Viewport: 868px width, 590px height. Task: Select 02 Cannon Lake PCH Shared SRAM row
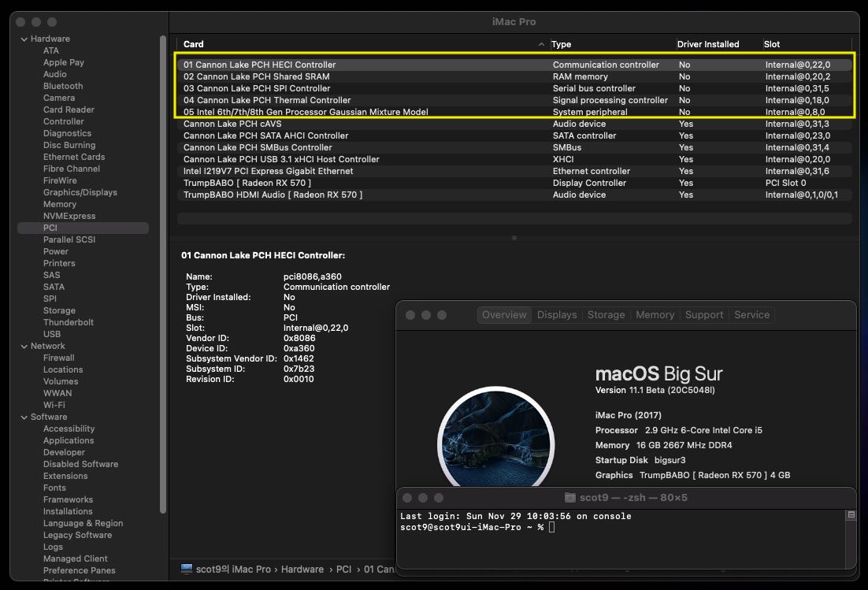click(x=514, y=77)
